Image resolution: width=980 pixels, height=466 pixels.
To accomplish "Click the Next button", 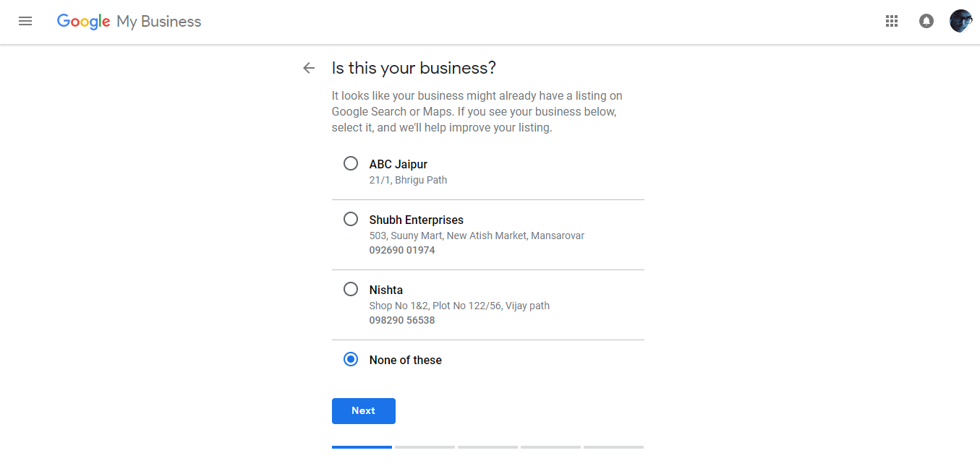I will pos(364,411).
